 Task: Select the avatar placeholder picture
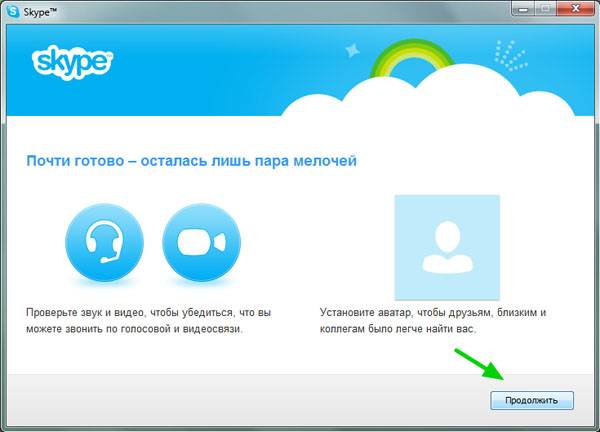447,245
